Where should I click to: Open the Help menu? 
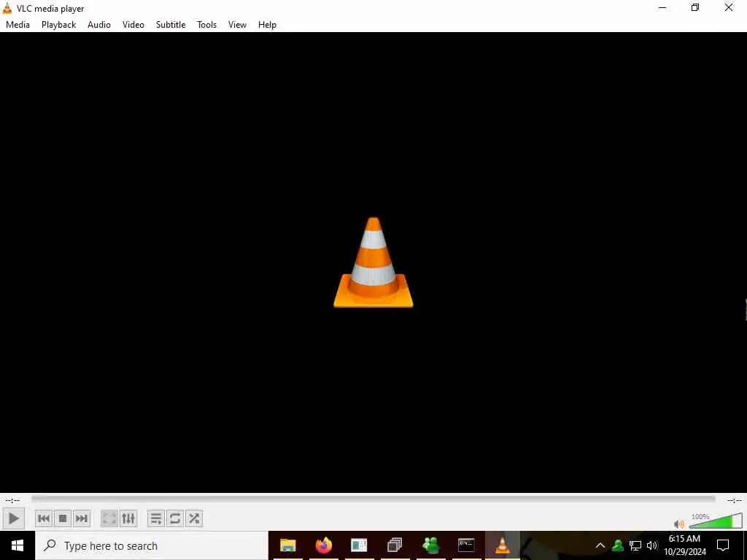click(267, 25)
